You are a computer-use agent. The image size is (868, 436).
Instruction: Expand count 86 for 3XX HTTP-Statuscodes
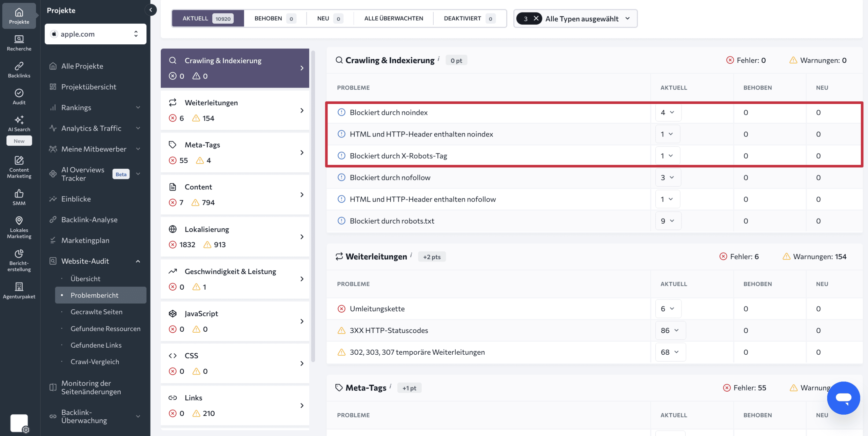coord(670,330)
